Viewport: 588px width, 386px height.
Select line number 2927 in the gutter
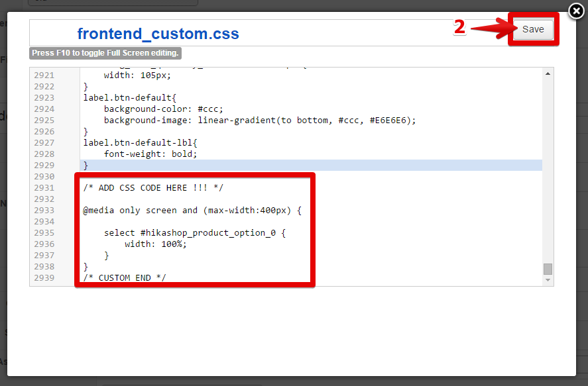(44, 142)
